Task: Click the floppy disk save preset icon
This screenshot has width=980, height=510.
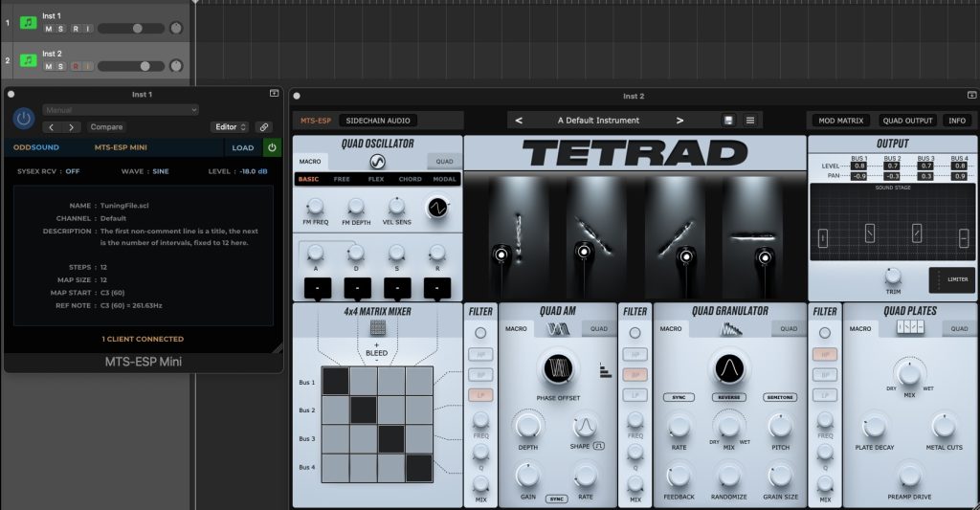Action: pyautogui.click(x=728, y=121)
